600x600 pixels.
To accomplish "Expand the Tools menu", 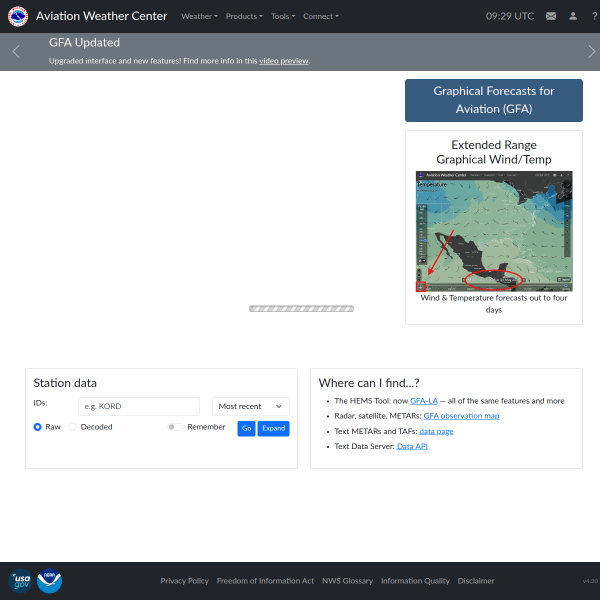I will click(x=283, y=16).
